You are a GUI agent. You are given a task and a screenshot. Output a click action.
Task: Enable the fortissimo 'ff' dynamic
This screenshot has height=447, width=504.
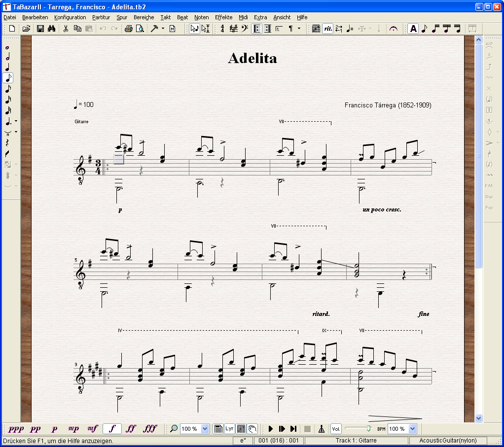(x=131, y=429)
